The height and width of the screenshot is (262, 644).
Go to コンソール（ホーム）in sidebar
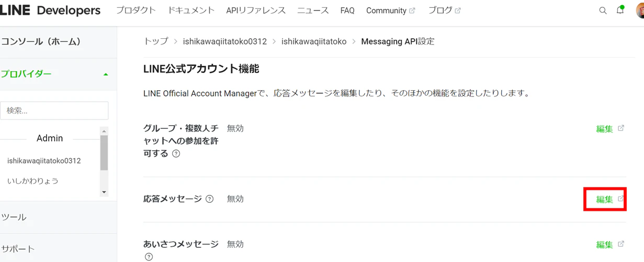(x=41, y=42)
